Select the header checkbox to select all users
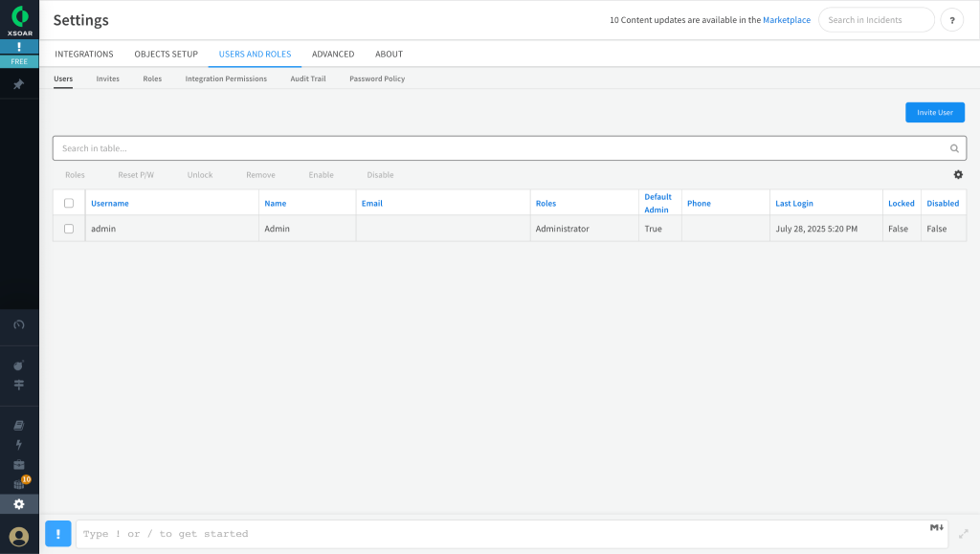This screenshot has height=554, width=980. coord(68,203)
